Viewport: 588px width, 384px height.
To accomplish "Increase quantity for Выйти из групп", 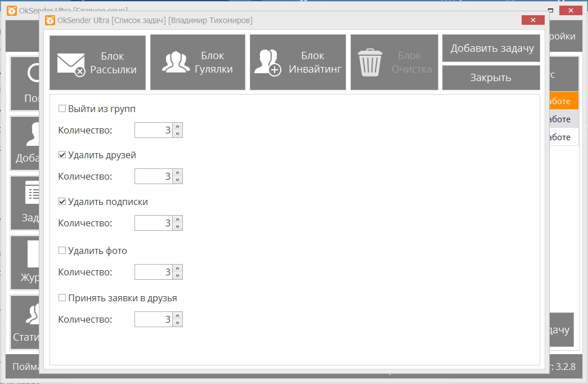I will (178, 127).
